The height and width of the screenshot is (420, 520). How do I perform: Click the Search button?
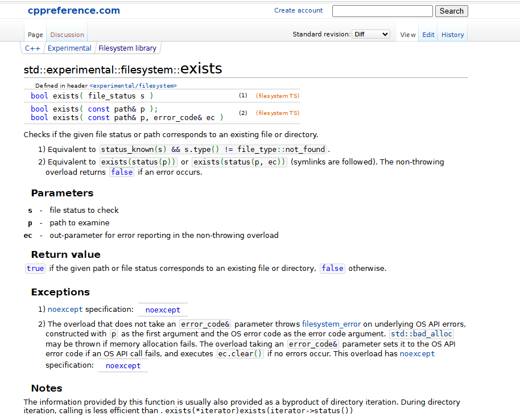click(451, 11)
